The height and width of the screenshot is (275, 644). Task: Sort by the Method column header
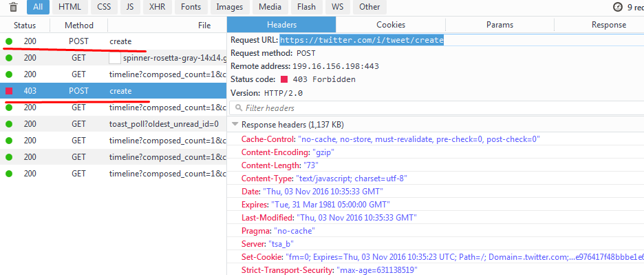(x=79, y=25)
